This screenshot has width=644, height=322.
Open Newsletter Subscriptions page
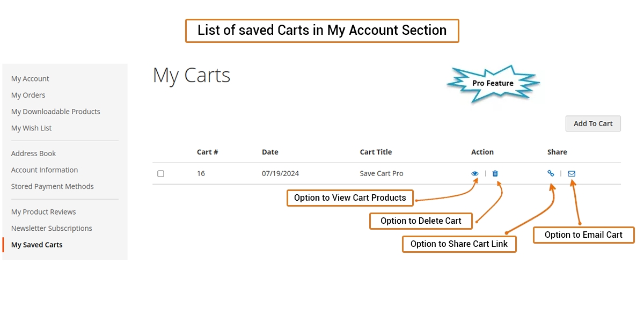coord(52,229)
